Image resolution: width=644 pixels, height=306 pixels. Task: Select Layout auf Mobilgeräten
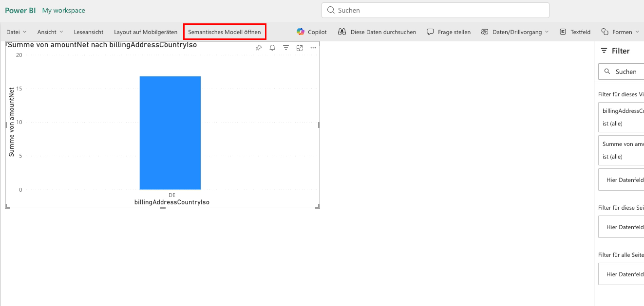point(146,32)
